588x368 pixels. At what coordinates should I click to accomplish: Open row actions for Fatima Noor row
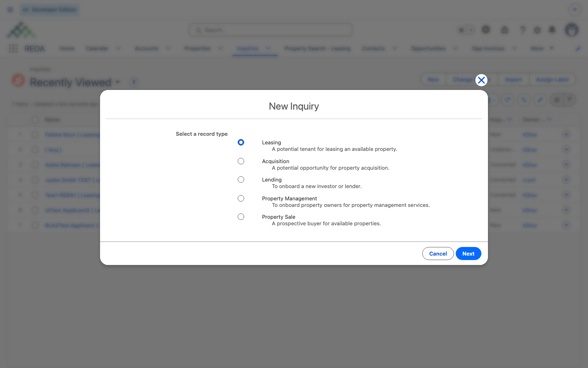[x=566, y=135]
